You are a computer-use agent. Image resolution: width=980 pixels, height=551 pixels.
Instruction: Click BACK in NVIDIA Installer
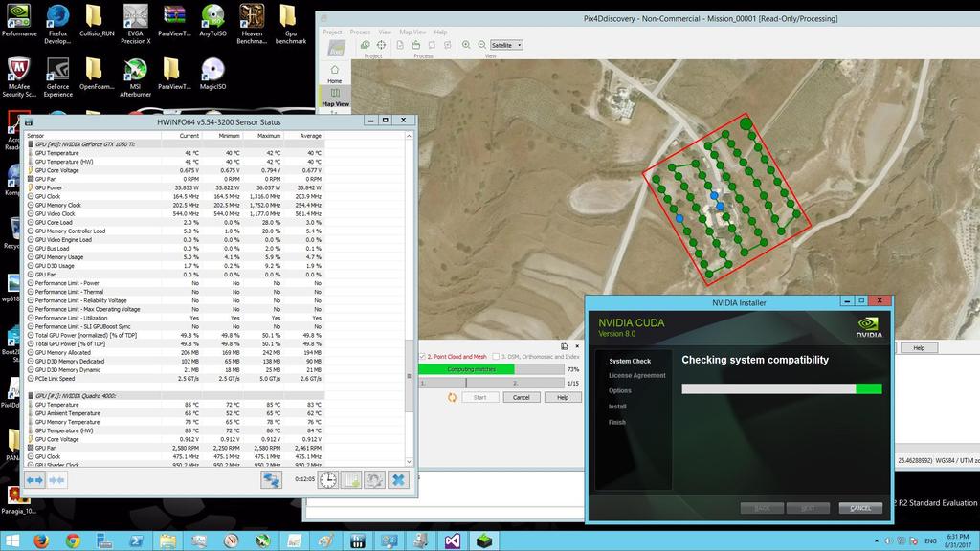(x=762, y=508)
